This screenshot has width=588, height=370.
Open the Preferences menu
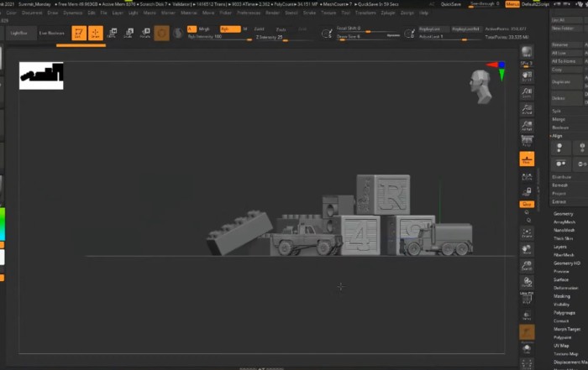[249, 13]
